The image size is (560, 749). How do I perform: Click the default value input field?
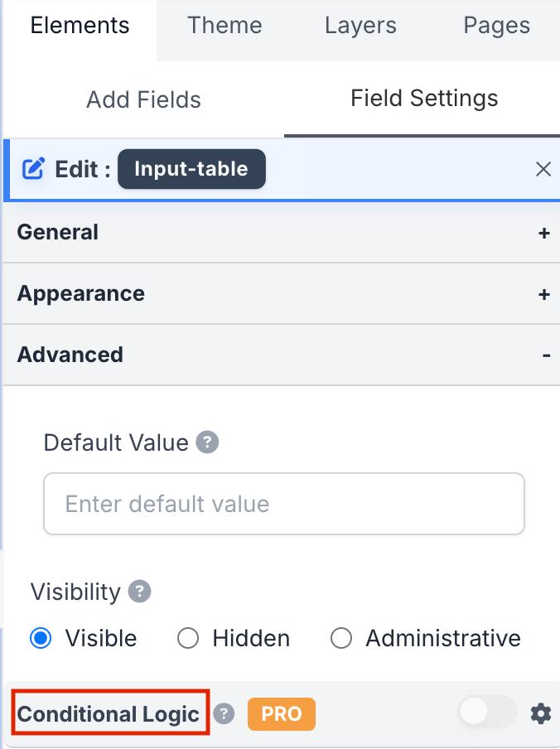(x=283, y=504)
